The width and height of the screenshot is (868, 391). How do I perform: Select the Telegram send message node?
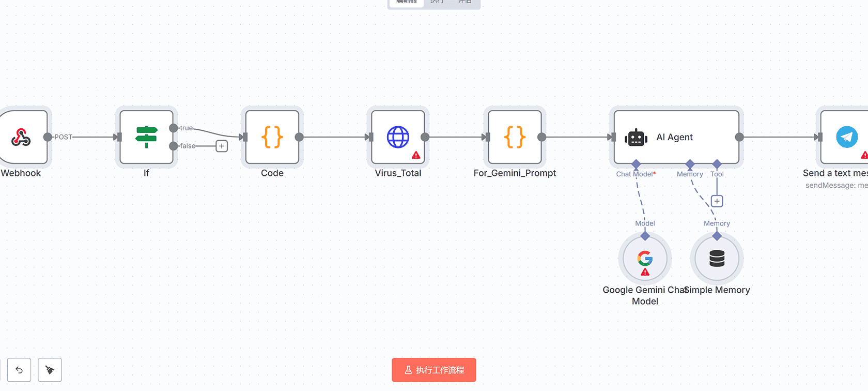846,137
